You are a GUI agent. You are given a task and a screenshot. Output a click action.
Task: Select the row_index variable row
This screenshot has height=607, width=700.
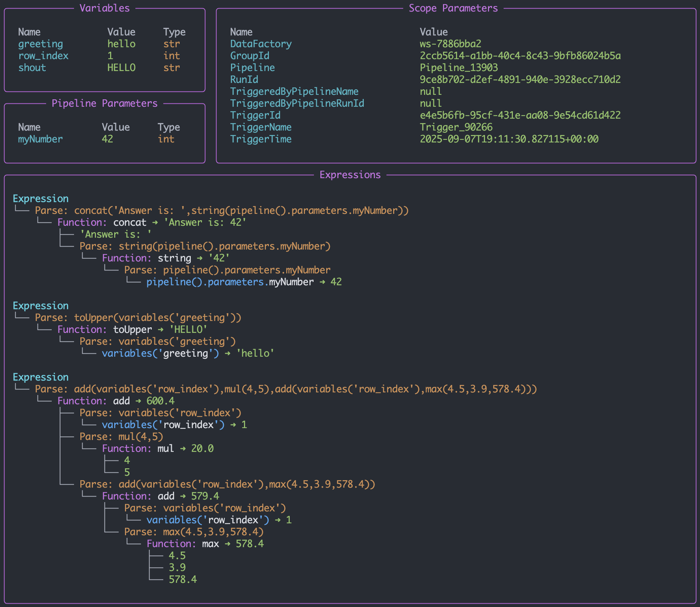43,55
